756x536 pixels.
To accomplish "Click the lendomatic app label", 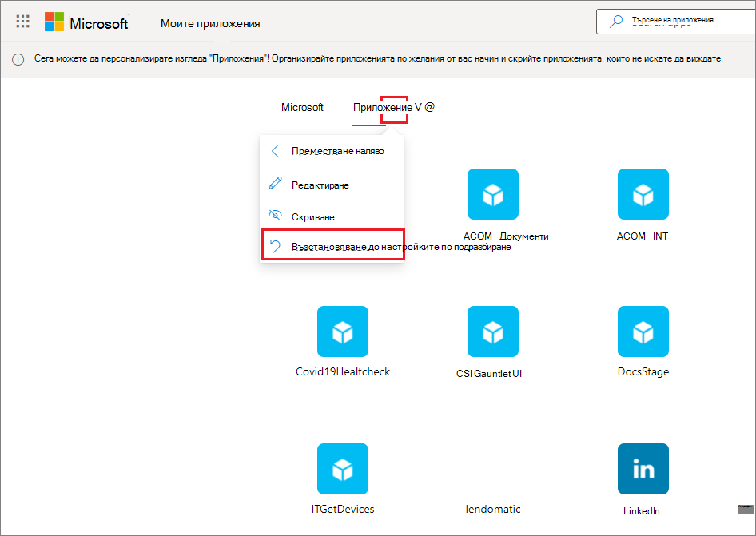I will (x=493, y=509).
